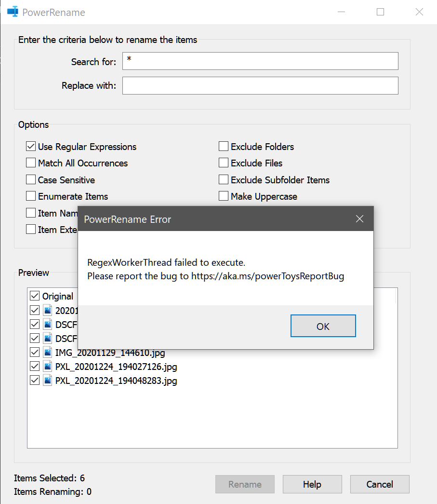The height and width of the screenshot is (504, 437).
Task: Enable the Enumerate Items option
Action: 31,196
